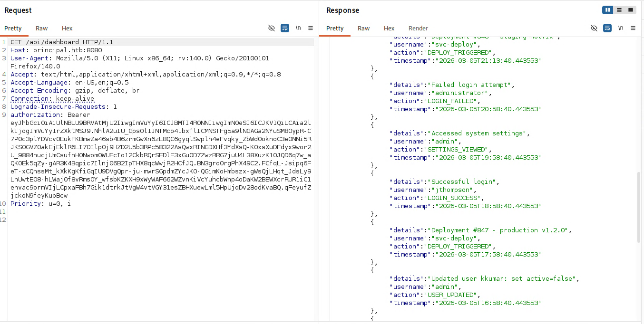Toggle hidden characters icon in Request panel
644x324 pixels.
click(272, 28)
